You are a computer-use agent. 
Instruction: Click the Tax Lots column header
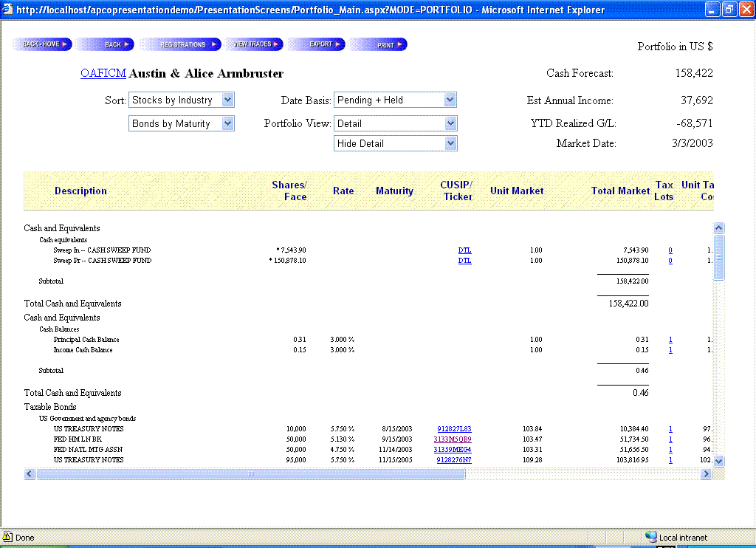[x=664, y=191]
